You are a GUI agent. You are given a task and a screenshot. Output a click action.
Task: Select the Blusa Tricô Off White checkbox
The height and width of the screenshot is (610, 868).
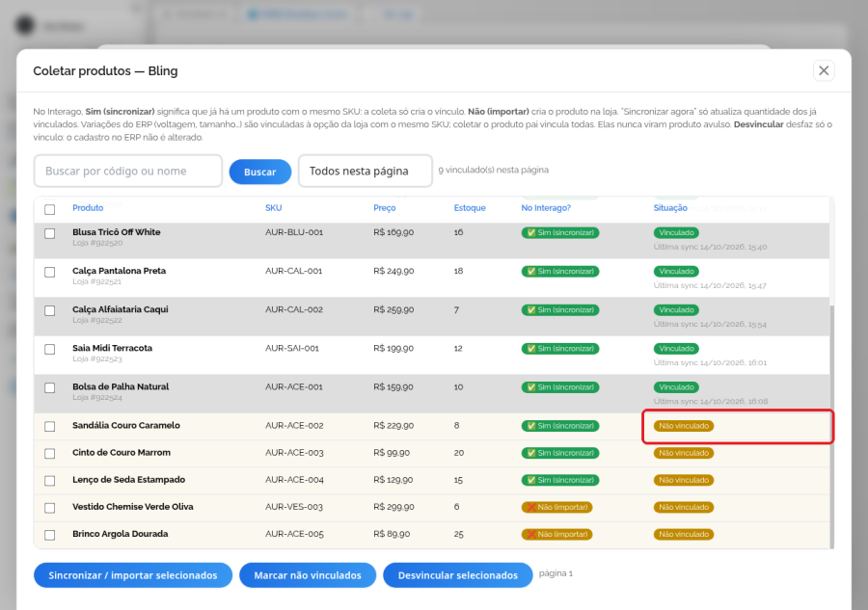point(50,233)
